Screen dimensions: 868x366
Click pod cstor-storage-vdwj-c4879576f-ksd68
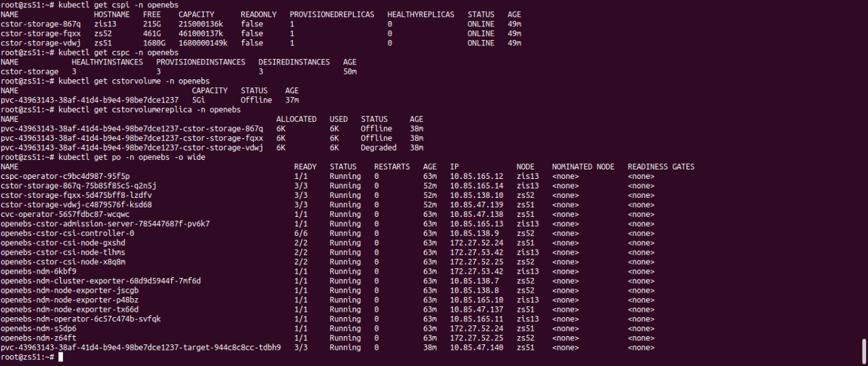77,204
